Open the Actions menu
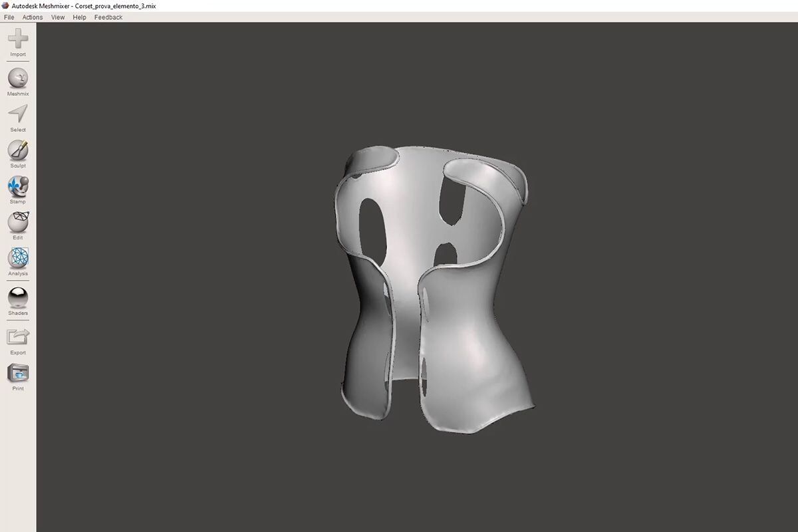The height and width of the screenshot is (532, 798). 31,17
